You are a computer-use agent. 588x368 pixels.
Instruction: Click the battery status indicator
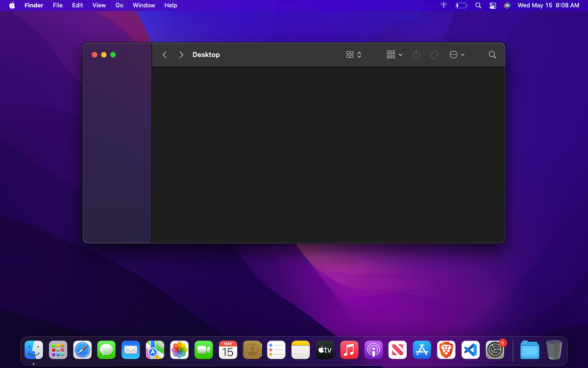coord(461,5)
